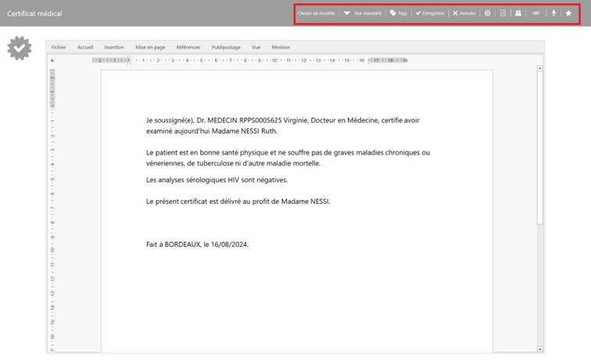Go to the Révision tab
The height and width of the screenshot is (364, 591).
(x=281, y=47)
